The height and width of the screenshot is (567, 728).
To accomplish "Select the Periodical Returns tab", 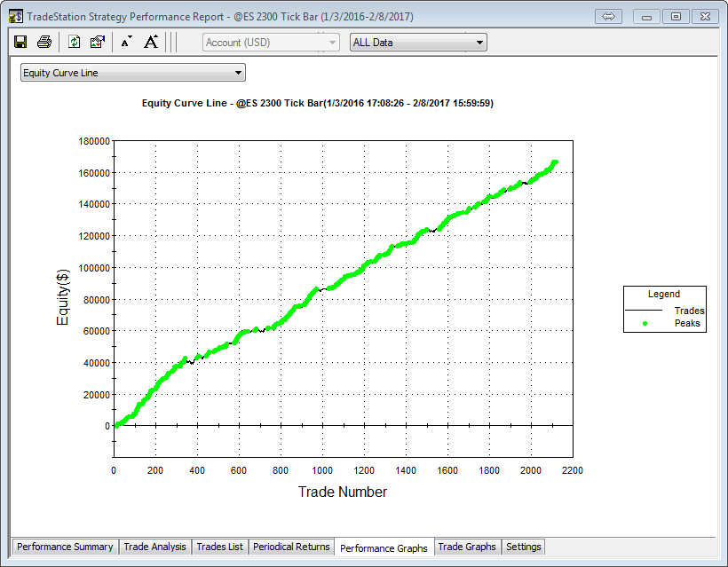I will [x=291, y=547].
